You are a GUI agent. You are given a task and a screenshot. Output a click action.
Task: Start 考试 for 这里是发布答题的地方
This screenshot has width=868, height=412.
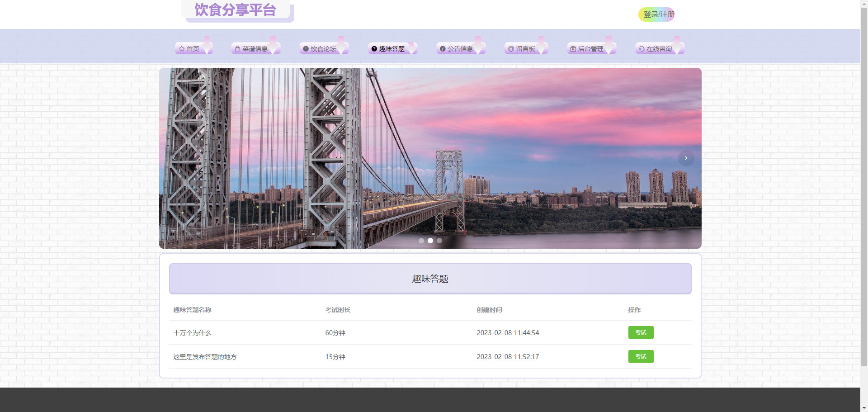tap(641, 356)
